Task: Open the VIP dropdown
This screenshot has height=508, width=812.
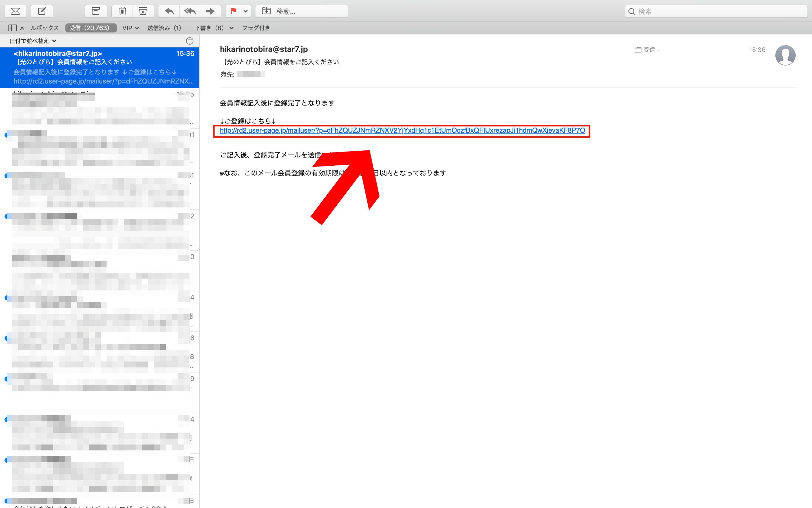Action: [131, 28]
